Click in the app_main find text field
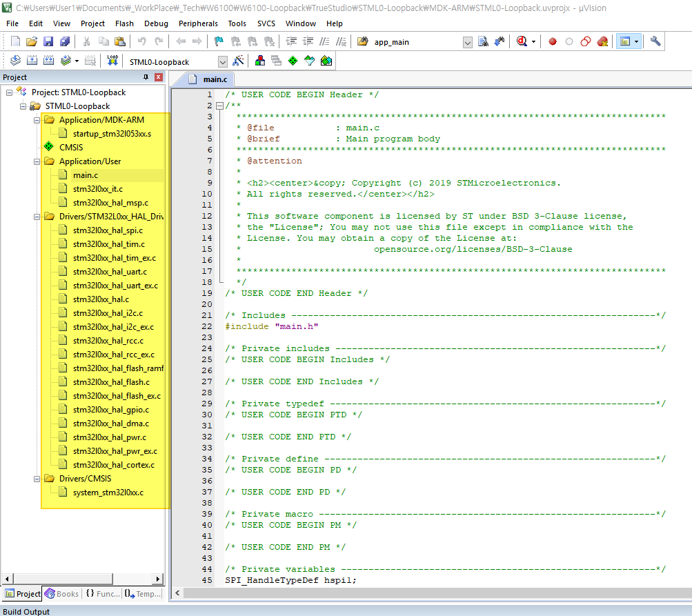Viewport: 692px width, 616px height. (417, 42)
